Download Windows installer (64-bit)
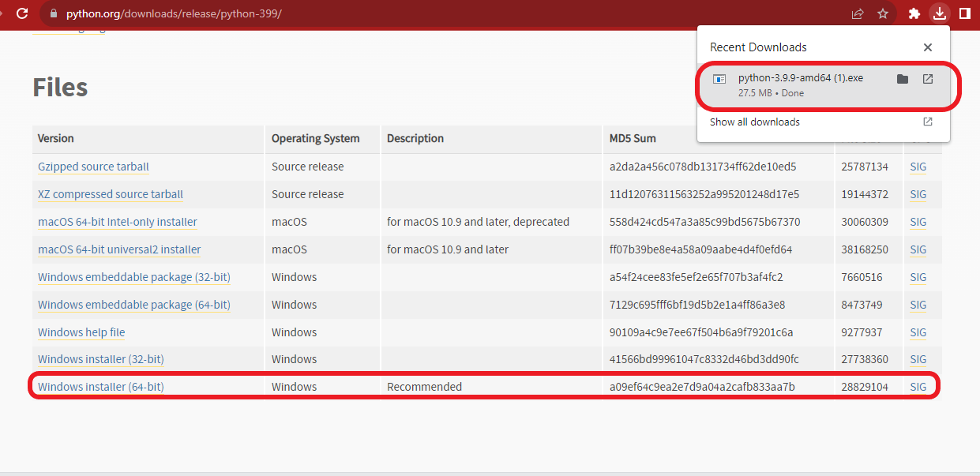 (101, 387)
